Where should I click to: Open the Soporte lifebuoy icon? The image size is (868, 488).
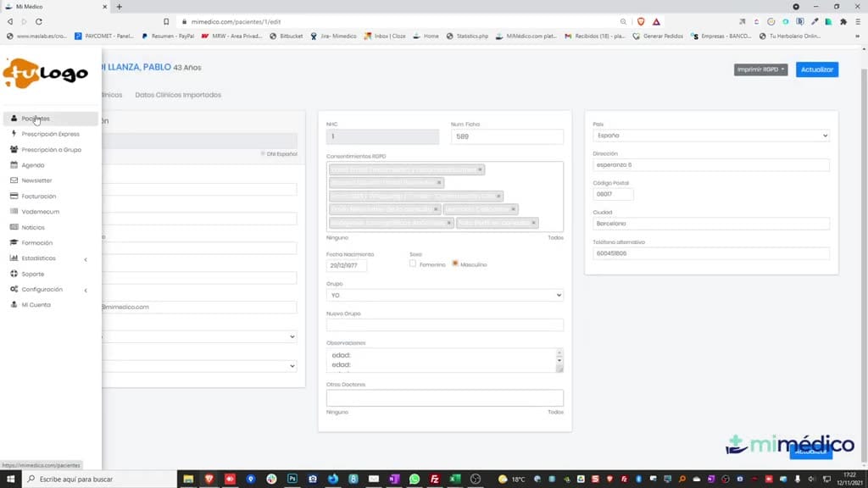(x=14, y=274)
